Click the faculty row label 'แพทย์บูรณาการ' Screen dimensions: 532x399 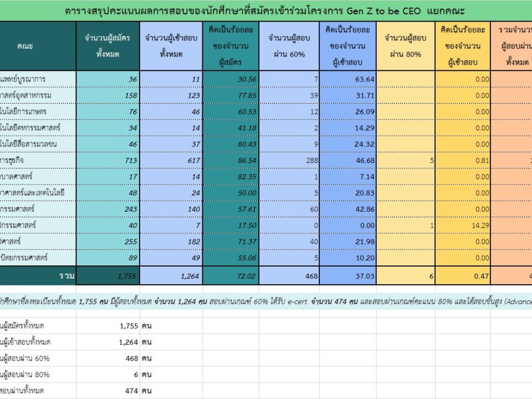(38, 79)
